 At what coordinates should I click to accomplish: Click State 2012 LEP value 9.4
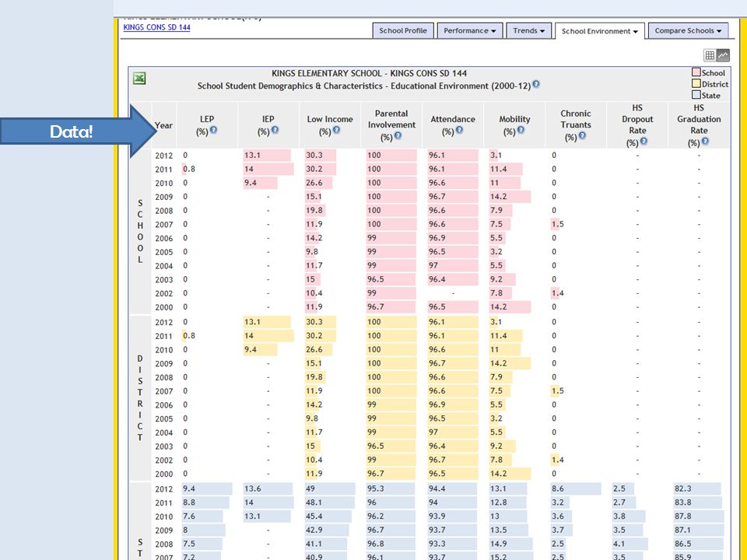tap(189, 488)
